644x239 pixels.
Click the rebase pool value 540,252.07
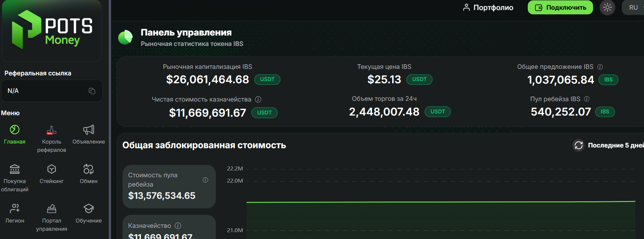click(560, 112)
